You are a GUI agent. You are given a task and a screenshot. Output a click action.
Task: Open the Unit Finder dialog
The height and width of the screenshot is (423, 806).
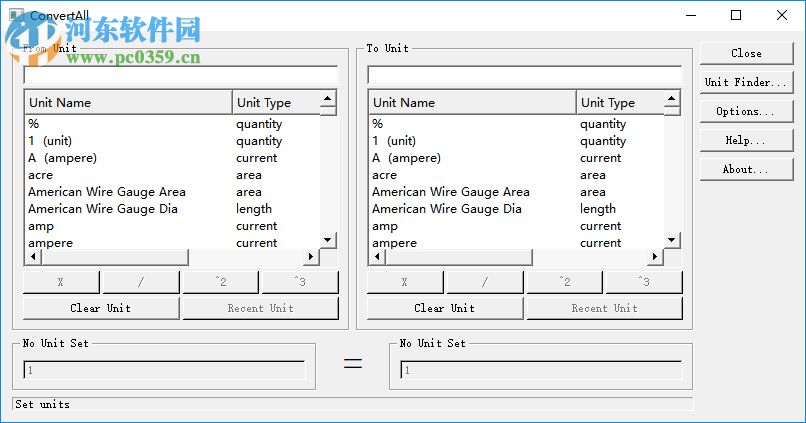(746, 82)
